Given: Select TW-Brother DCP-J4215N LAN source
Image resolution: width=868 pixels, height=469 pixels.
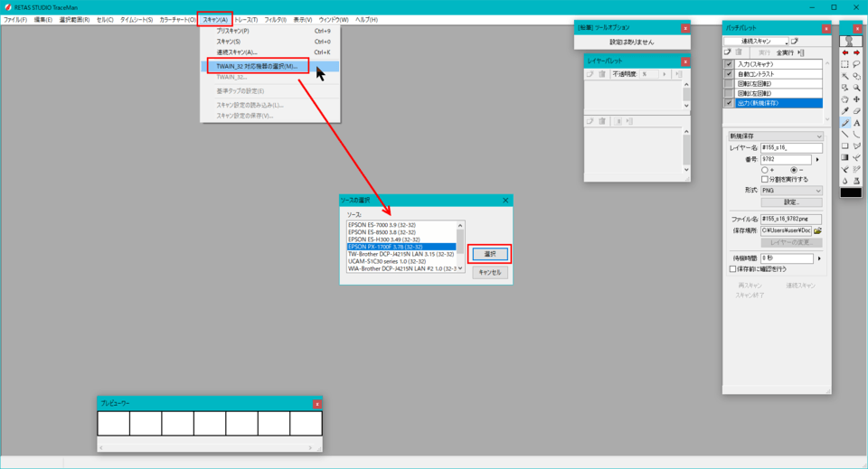Looking at the screenshot, I should (x=401, y=254).
